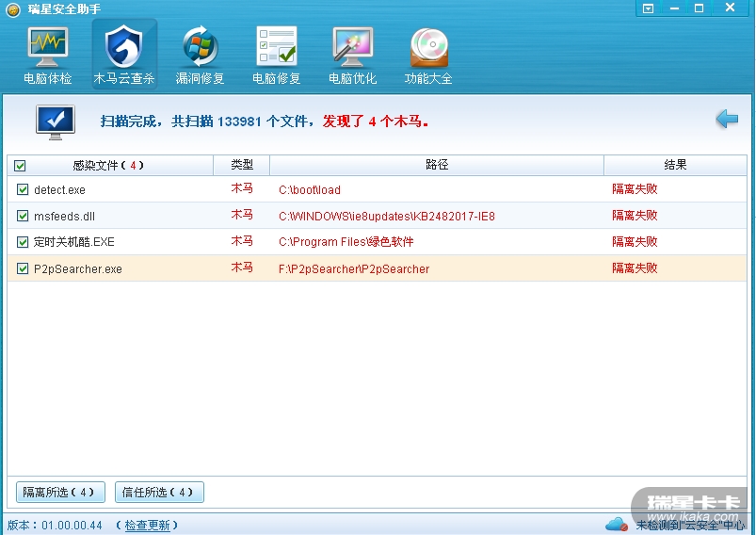Select the detect.exe file name
756x535 pixels.
click(60, 190)
